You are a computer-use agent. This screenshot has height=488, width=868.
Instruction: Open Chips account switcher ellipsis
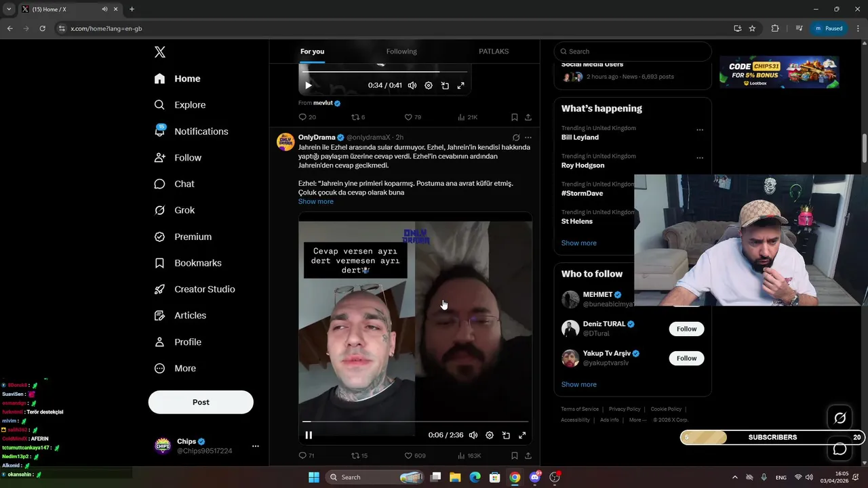pyautogui.click(x=255, y=446)
